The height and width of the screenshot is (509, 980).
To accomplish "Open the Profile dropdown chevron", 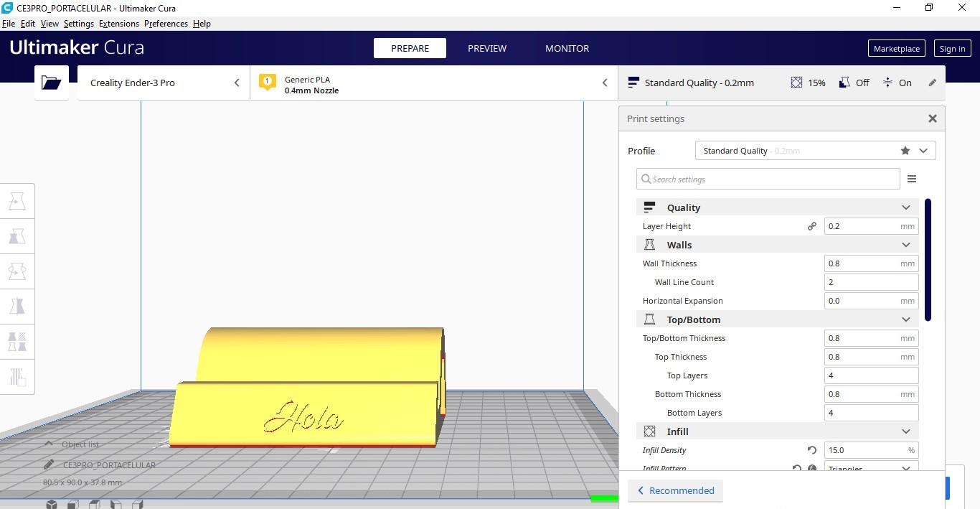I will click(x=923, y=151).
